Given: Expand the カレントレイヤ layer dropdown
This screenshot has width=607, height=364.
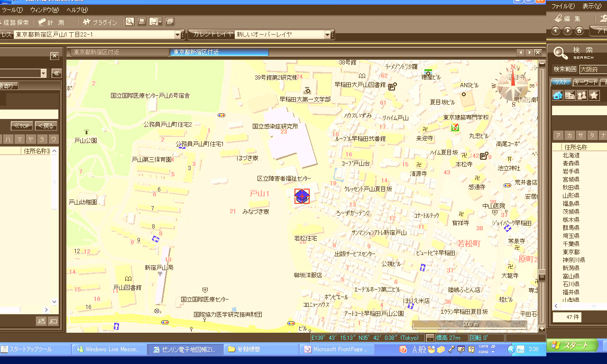Looking at the screenshot, I should [327, 35].
